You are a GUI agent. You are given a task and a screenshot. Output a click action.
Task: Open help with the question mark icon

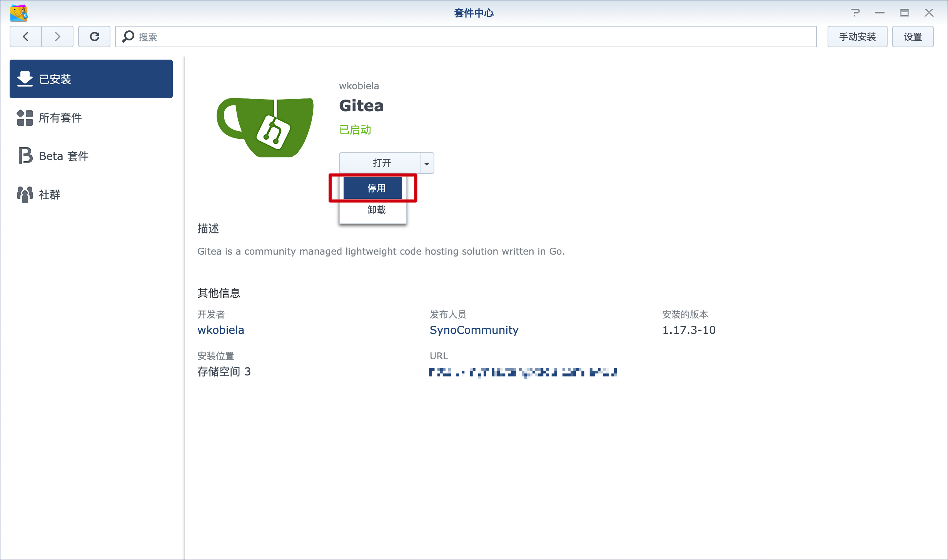click(855, 13)
